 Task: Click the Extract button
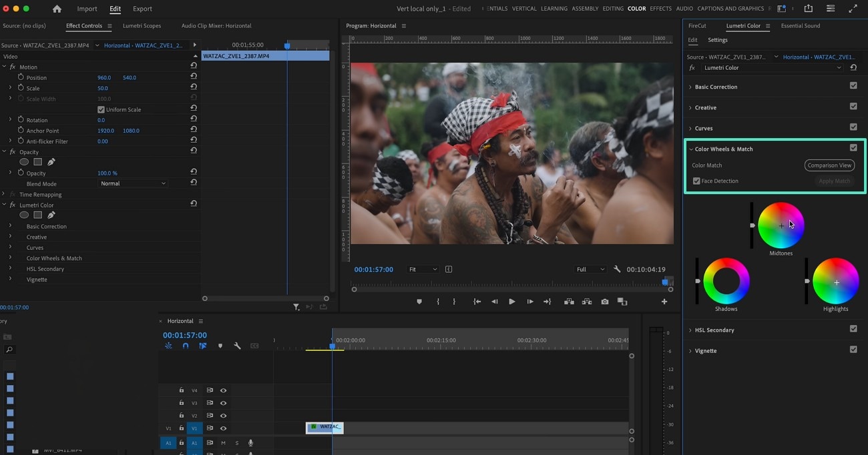pos(587,302)
